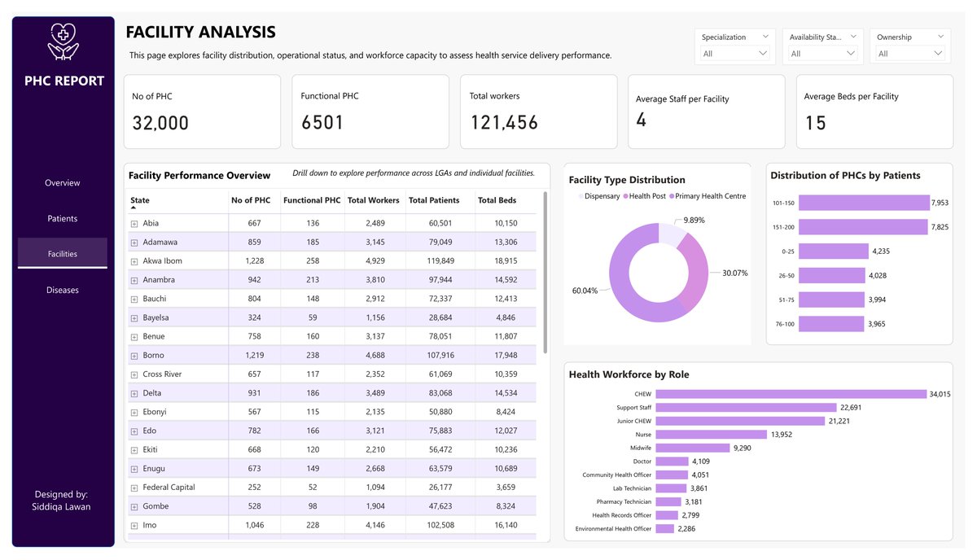Select the Health Post legend item
Image resolution: width=977 pixels, height=560 pixels.
pos(645,196)
